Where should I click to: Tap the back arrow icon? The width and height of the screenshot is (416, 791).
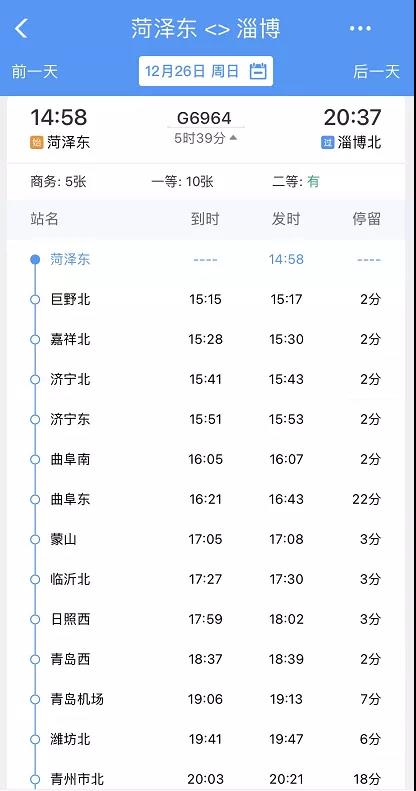(21, 29)
